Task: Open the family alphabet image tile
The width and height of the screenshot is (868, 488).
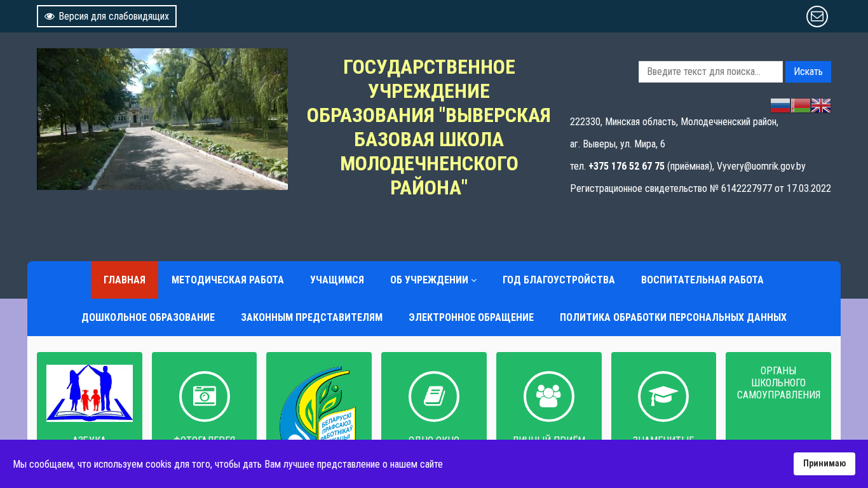Action: tap(90, 393)
